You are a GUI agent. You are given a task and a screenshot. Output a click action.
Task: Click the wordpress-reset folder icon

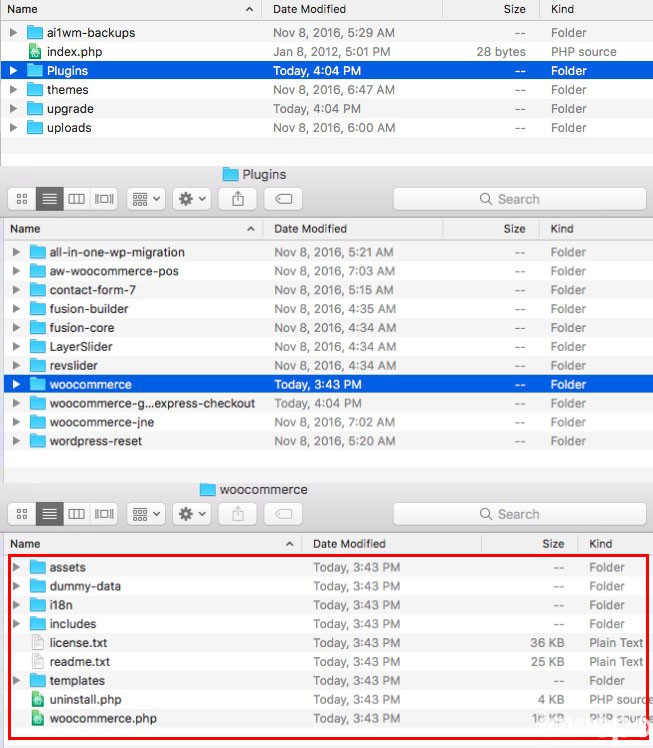pyautogui.click(x=38, y=441)
